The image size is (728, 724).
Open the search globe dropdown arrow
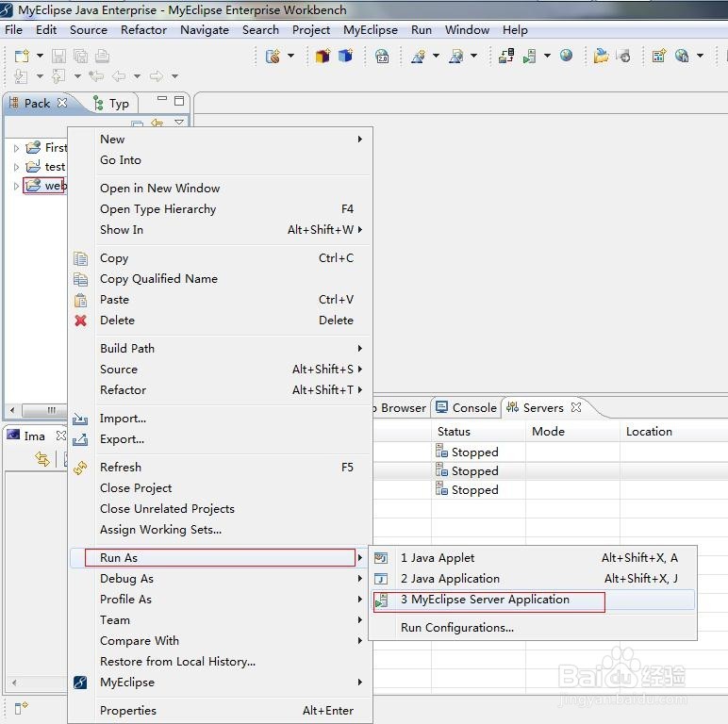point(700,56)
